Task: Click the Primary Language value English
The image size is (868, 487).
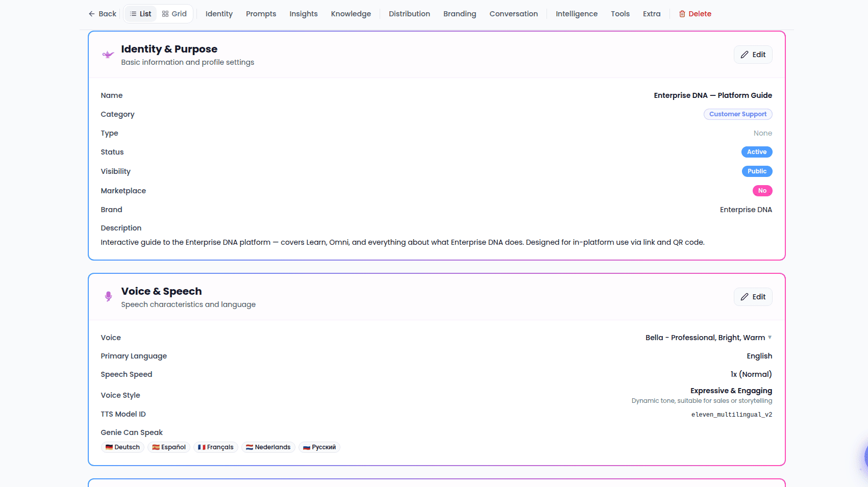Action: tap(759, 356)
